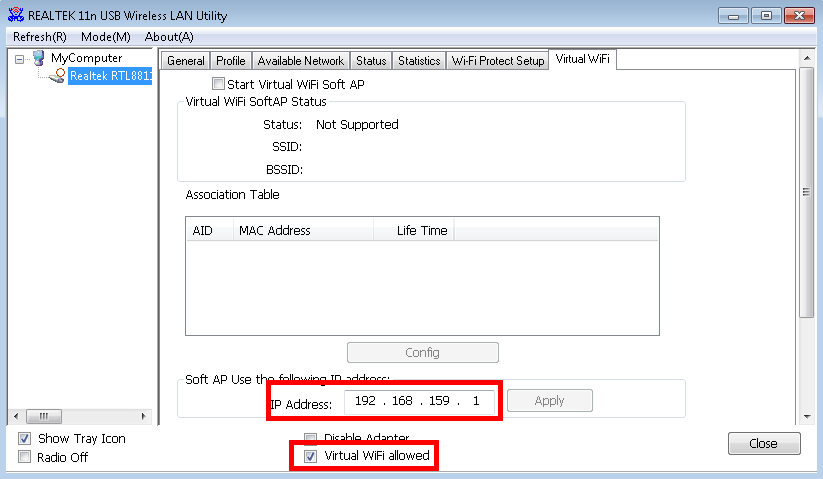
Task: Switch to the Status tab
Action: tap(371, 61)
